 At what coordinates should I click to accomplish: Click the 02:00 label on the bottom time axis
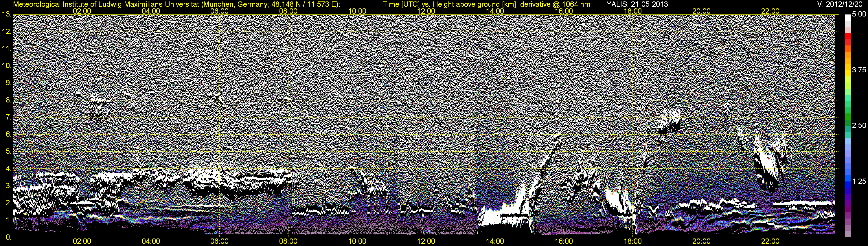(82, 242)
